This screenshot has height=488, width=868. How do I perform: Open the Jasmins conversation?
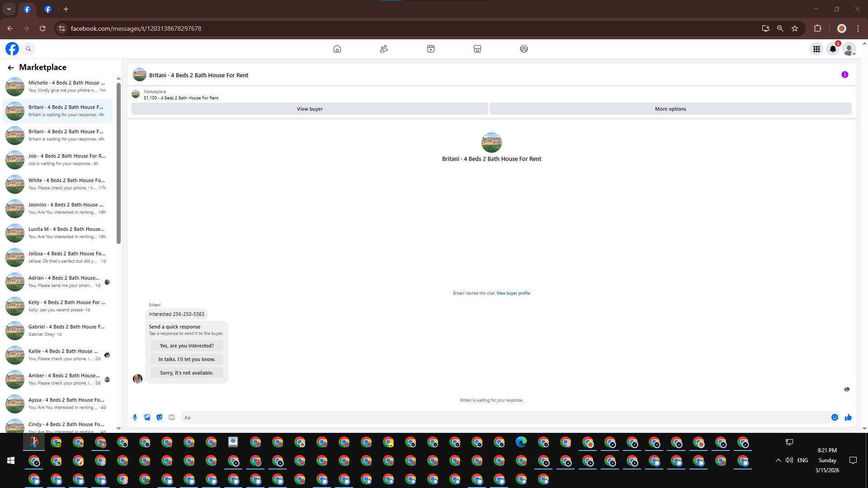click(x=58, y=209)
